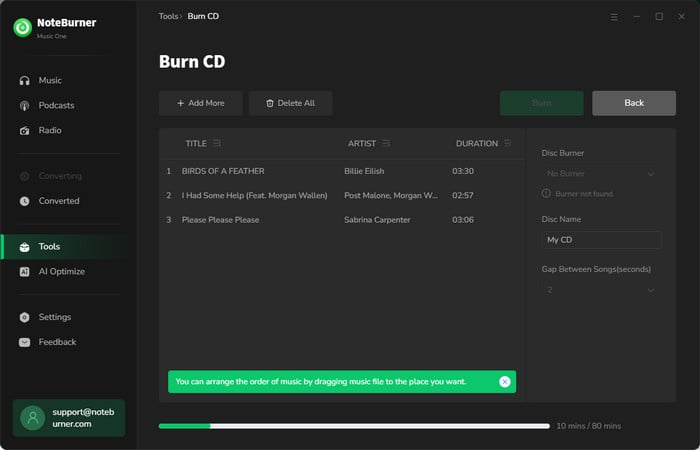The image size is (700, 450).
Task: Click the 10 mins / 80 mins label
Action: pyautogui.click(x=588, y=426)
